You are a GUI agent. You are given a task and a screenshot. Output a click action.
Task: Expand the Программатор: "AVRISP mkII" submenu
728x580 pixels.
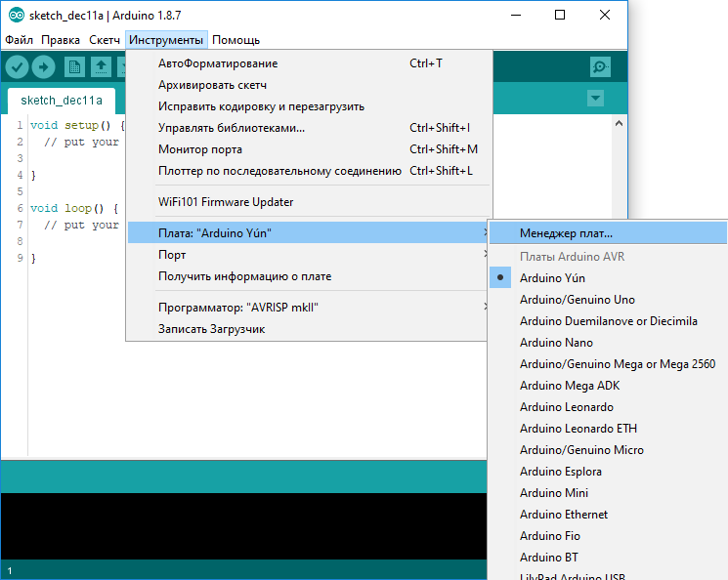tap(308, 308)
